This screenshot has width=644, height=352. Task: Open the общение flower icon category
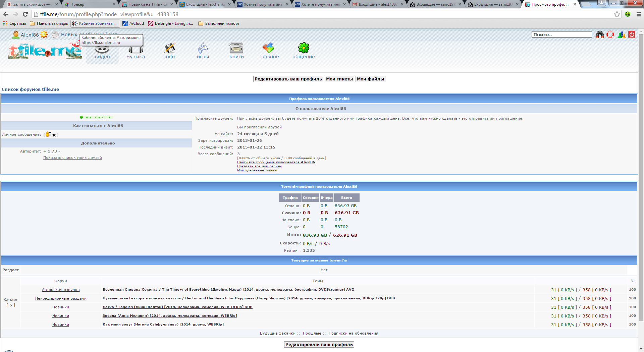(304, 49)
